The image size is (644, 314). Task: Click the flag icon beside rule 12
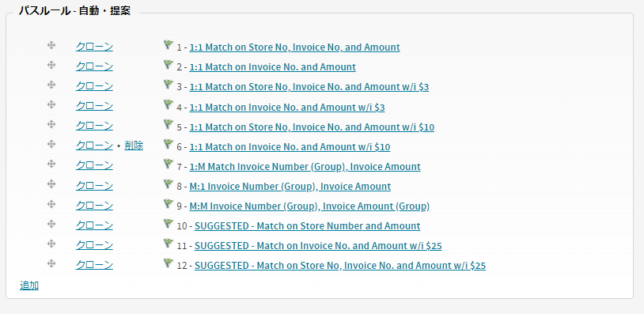(x=169, y=263)
